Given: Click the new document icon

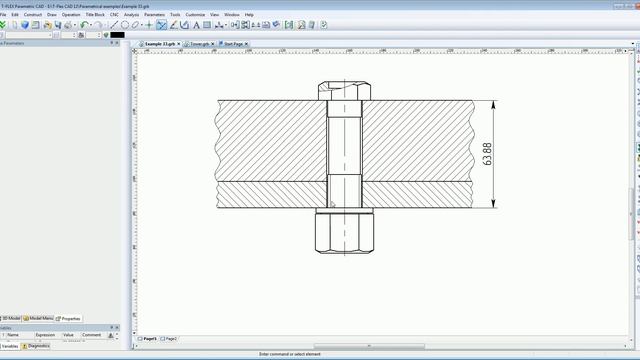Looking at the screenshot, I should (14, 25).
